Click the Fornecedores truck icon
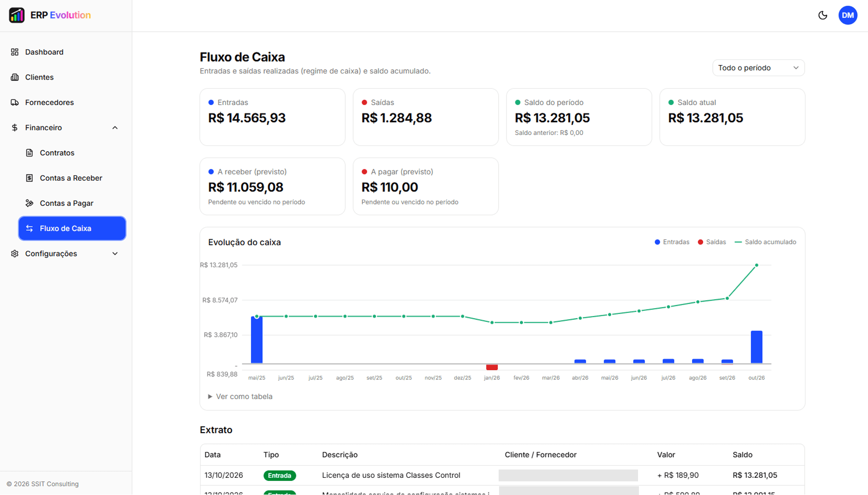The width and height of the screenshot is (868, 495). (x=15, y=102)
